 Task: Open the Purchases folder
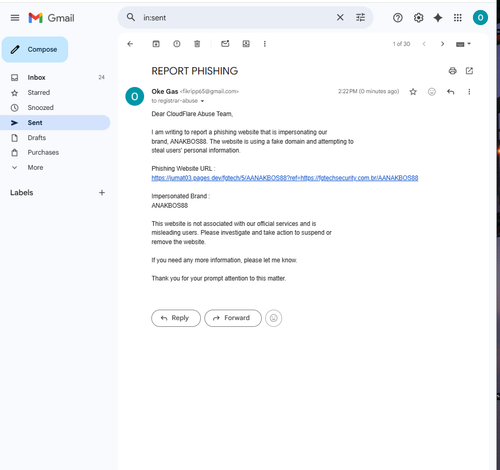55,152
